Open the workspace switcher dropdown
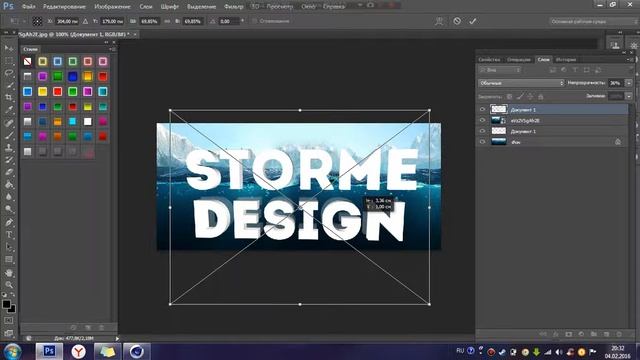The width and height of the screenshot is (640, 360). [594, 21]
